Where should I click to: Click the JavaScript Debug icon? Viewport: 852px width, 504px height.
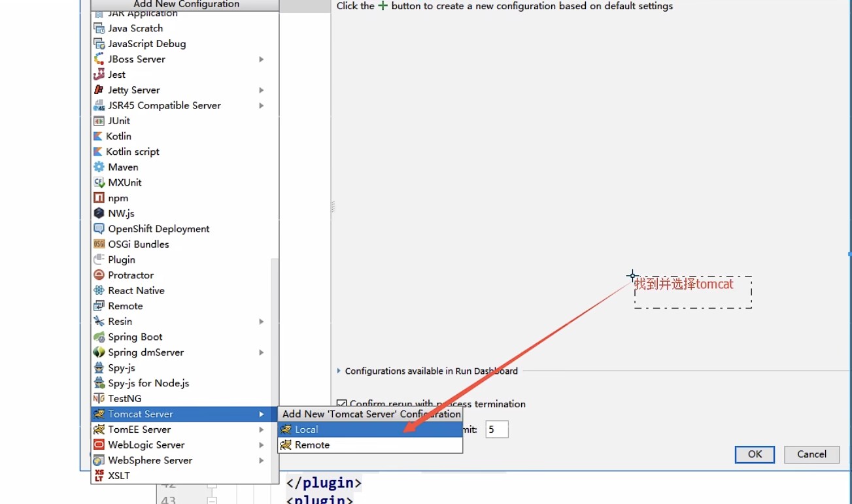[99, 44]
